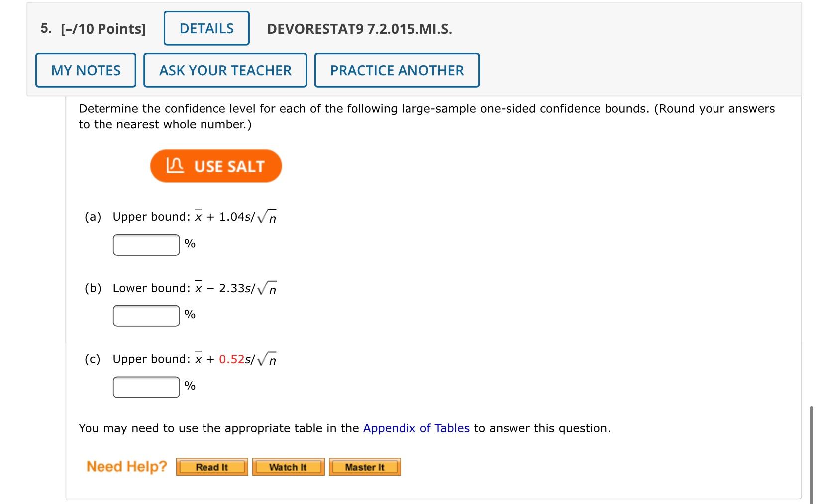This screenshot has height=504, width=816.
Task: Click the USE SALT distribution icon
Action: (175, 165)
